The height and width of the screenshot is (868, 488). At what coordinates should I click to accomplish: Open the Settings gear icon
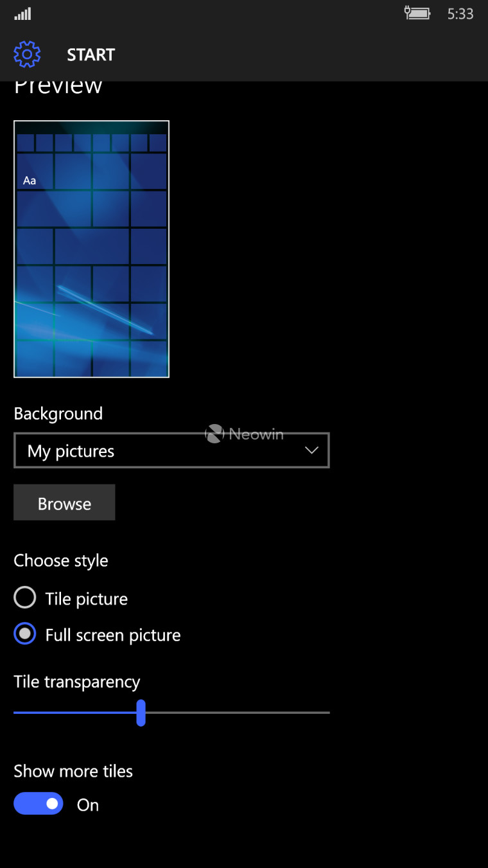tap(27, 55)
